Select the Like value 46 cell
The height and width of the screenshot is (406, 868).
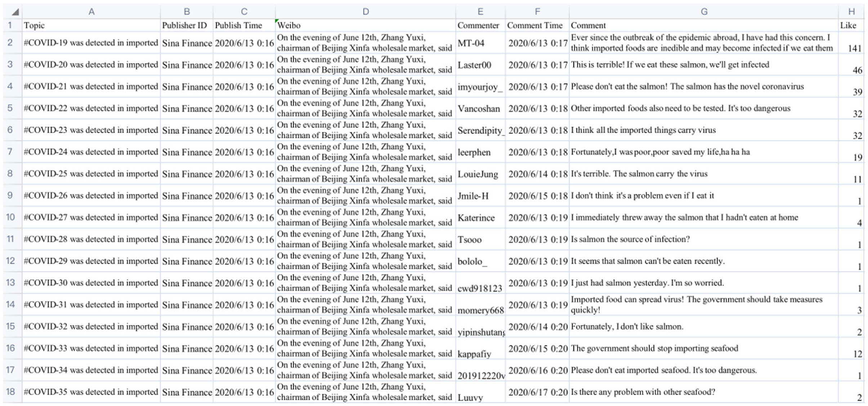pos(851,65)
